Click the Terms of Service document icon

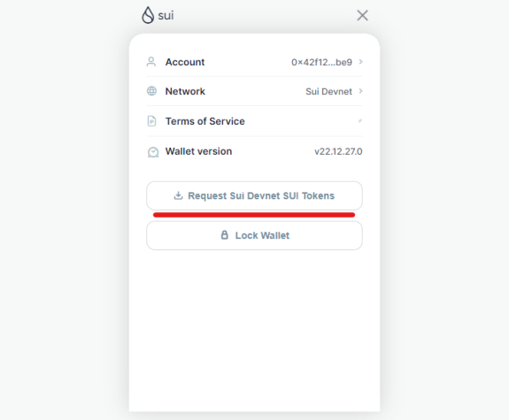(151, 121)
